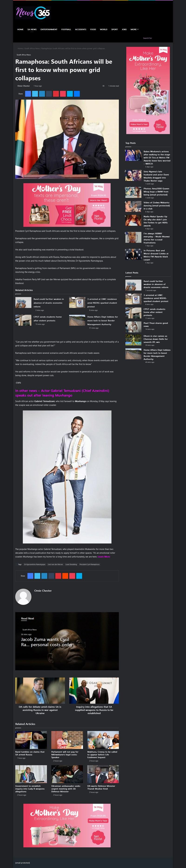Click the orange share square below the article tags
This screenshot has height=868, width=186.
pyautogui.click(x=65, y=576)
